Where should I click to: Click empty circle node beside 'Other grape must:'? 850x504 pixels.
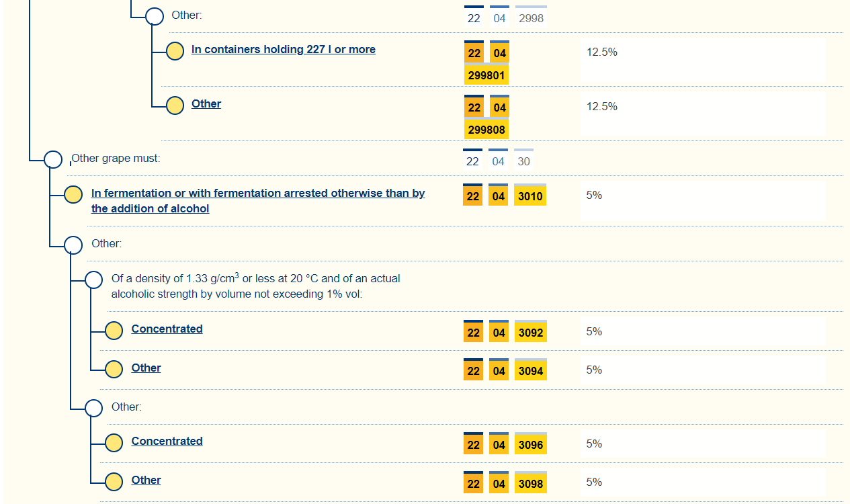tap(53, 160)
